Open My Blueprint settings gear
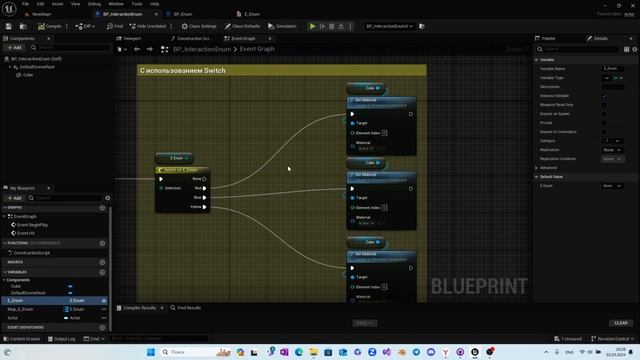The image size is (640, 360). point(107,198)
